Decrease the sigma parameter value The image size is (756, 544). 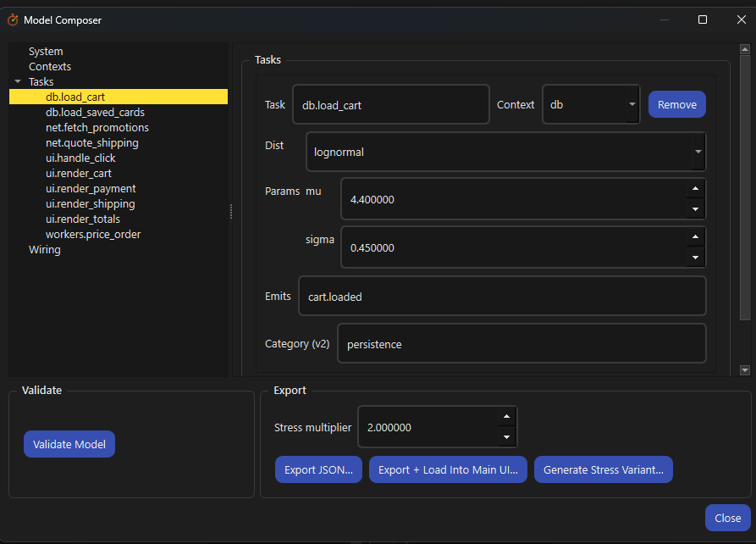(695, 258)
